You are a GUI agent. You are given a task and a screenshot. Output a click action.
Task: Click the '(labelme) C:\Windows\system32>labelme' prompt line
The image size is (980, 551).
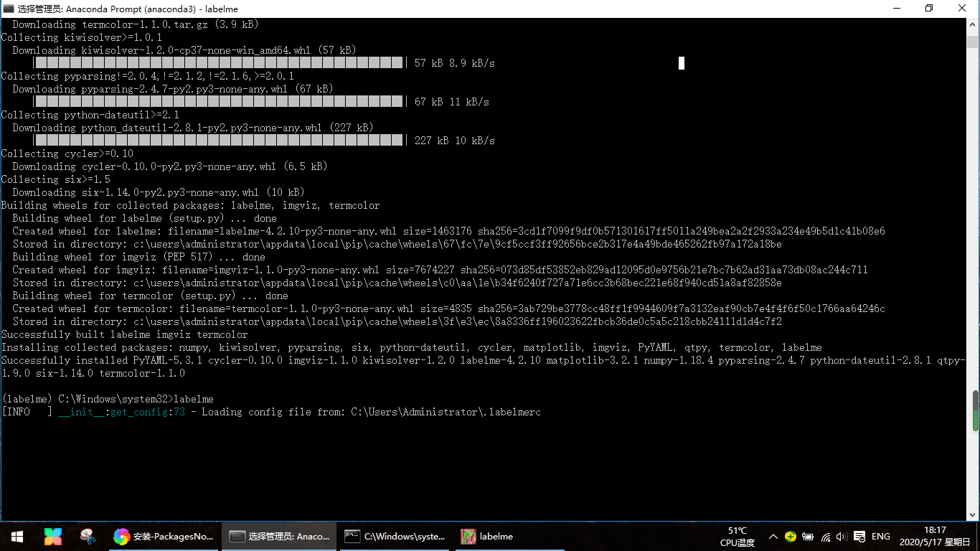click(x=108, y=399)
